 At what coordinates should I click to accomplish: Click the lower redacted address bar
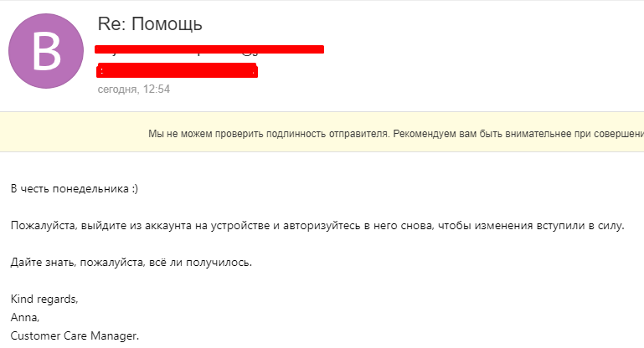pyautogui.click(x=177, y=70)
